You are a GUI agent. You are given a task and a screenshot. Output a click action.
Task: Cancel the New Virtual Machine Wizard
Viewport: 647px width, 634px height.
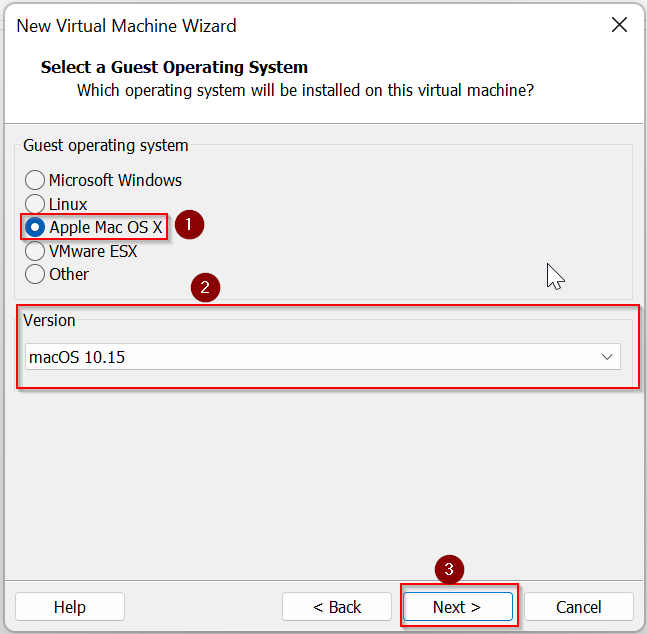click(579, 607)
